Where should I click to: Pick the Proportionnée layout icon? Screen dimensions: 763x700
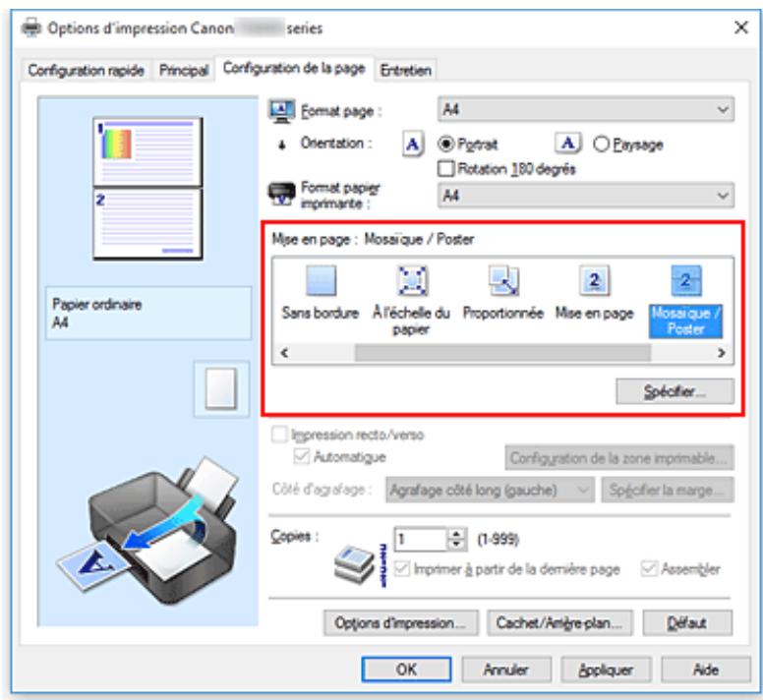[503, 280]
